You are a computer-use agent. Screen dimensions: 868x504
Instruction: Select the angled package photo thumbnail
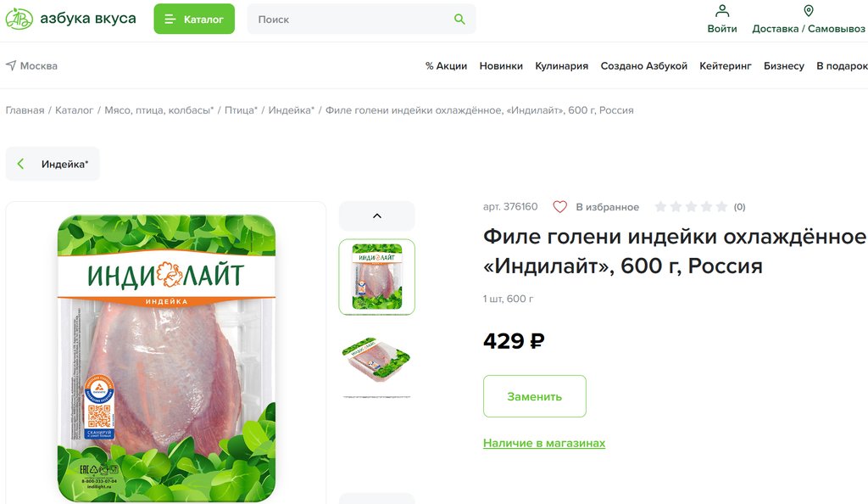(376, 361)
